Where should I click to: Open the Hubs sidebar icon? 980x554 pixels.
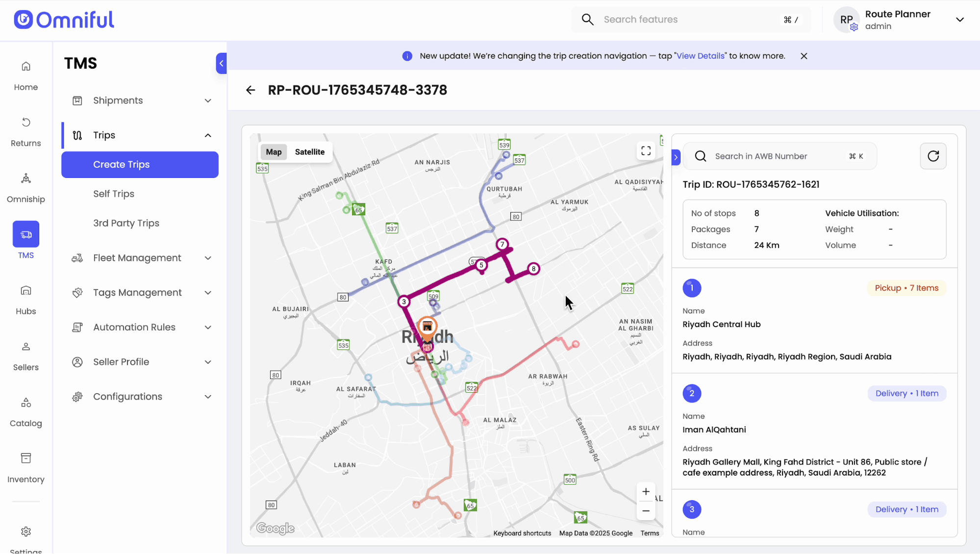26,299
